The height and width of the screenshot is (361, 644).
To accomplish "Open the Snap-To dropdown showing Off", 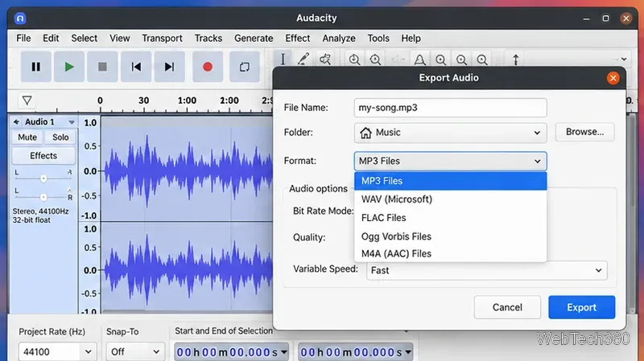I will point(134,352).
